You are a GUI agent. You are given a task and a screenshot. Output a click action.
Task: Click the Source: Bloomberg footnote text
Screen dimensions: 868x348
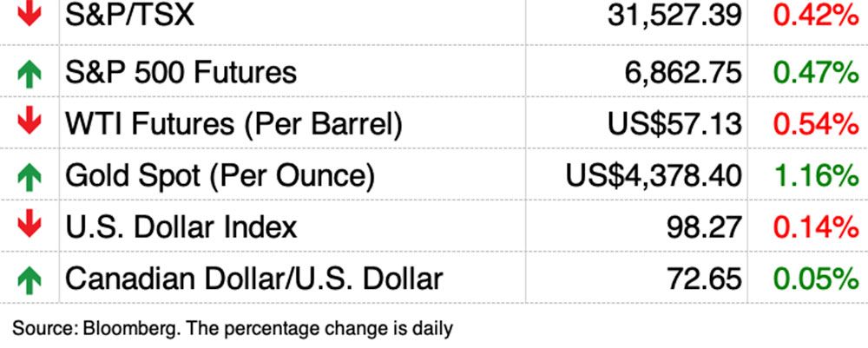[x=233, y=329]
